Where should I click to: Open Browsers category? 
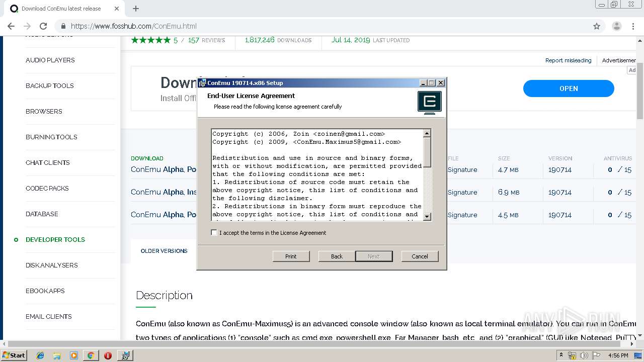[44, 112]
